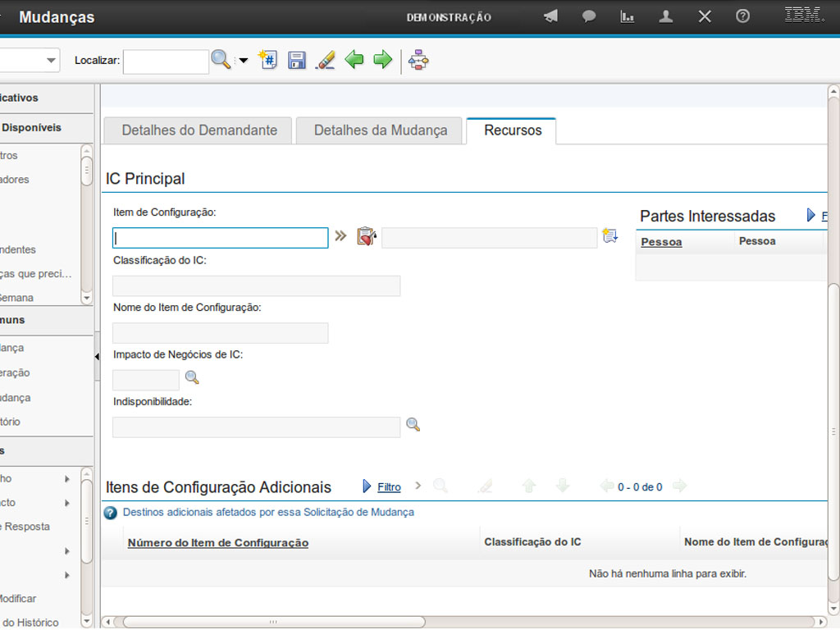Go to next record with right green arrow
The image size is (840, 630).
(382, 60)
